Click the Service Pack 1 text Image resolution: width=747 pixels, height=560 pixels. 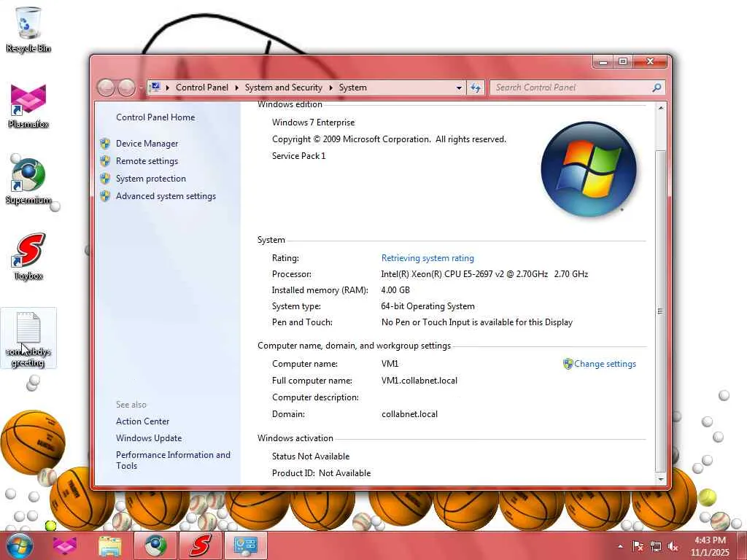298,156
